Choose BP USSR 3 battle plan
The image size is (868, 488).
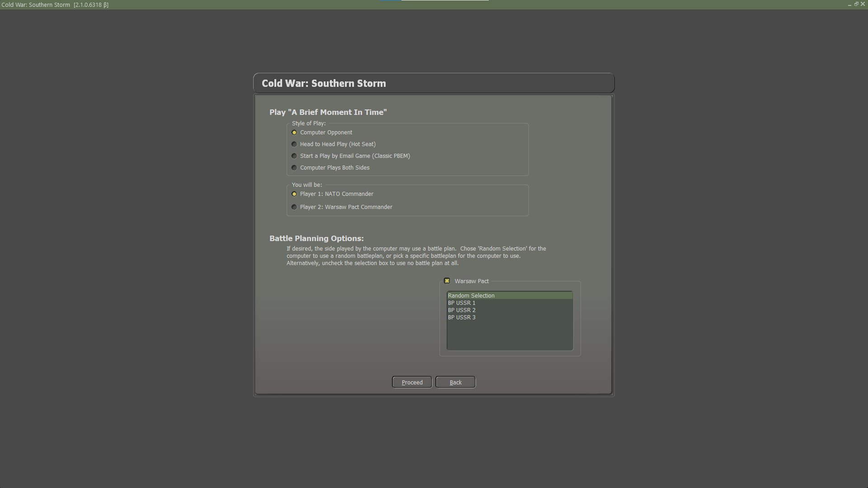(509, 317)
